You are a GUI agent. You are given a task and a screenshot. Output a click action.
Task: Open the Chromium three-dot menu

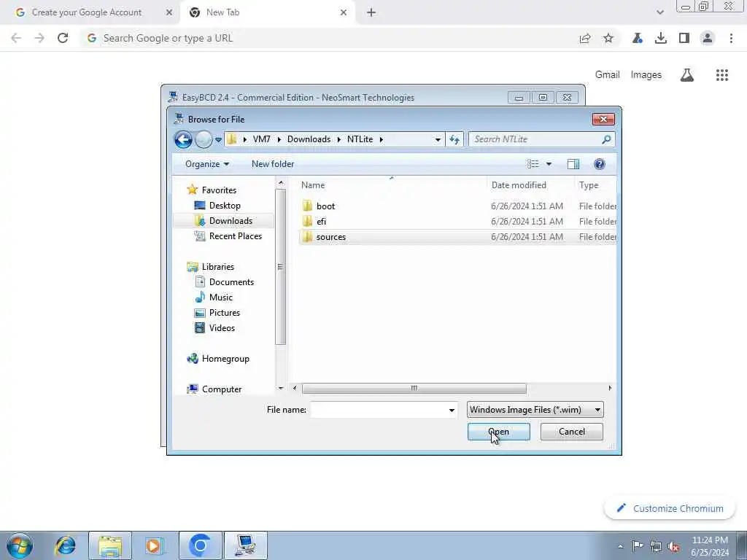(731, 38)
